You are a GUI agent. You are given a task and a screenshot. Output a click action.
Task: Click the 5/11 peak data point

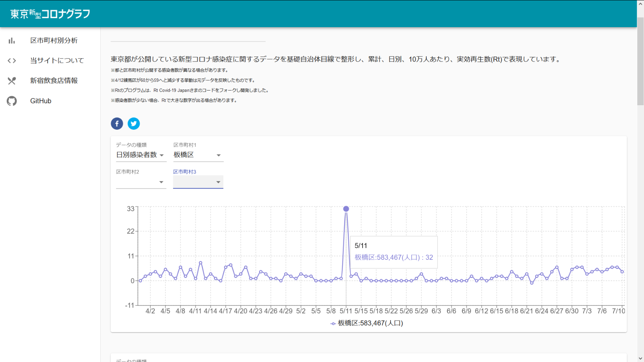pos(346,209)
